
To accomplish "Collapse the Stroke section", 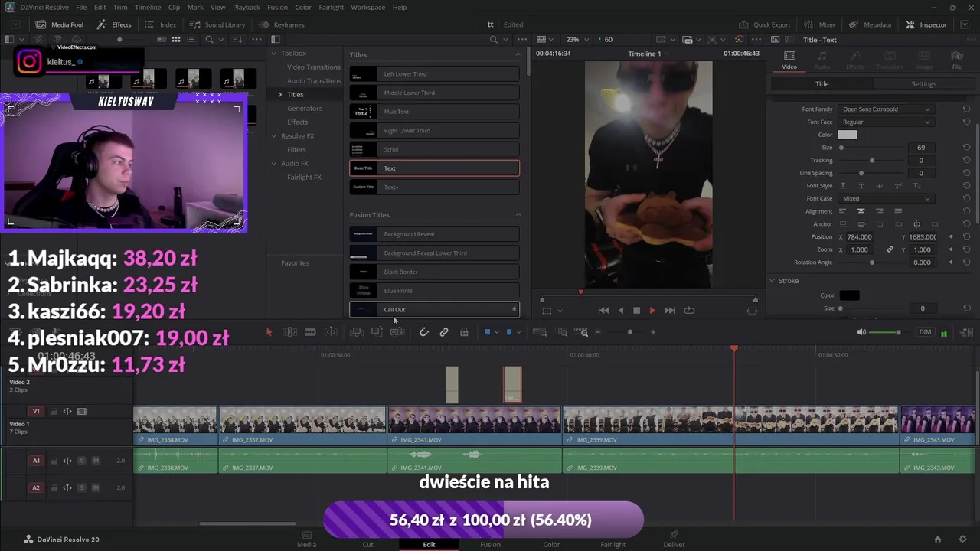I will pyautogui.click(x=773, y=281).
